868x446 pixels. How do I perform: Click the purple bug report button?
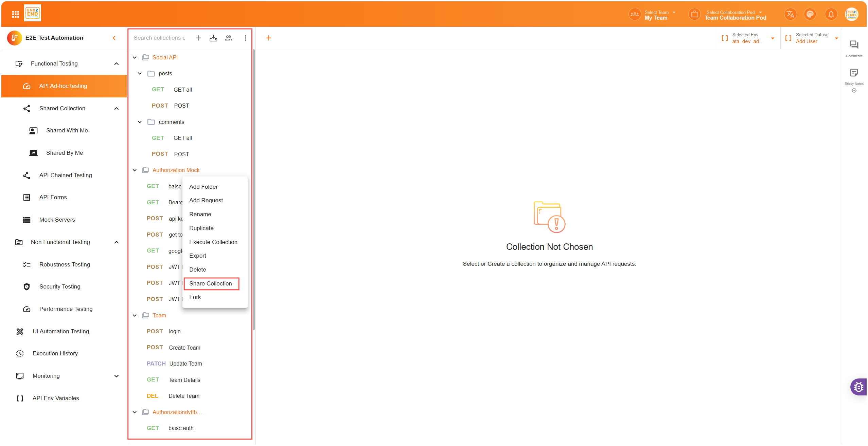pyautogui.click(x=858, y=387)
